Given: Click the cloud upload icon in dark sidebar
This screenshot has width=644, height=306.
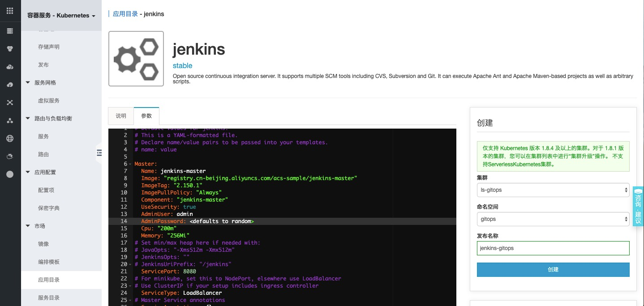Looking at the screenshot, I should (10, 85).
